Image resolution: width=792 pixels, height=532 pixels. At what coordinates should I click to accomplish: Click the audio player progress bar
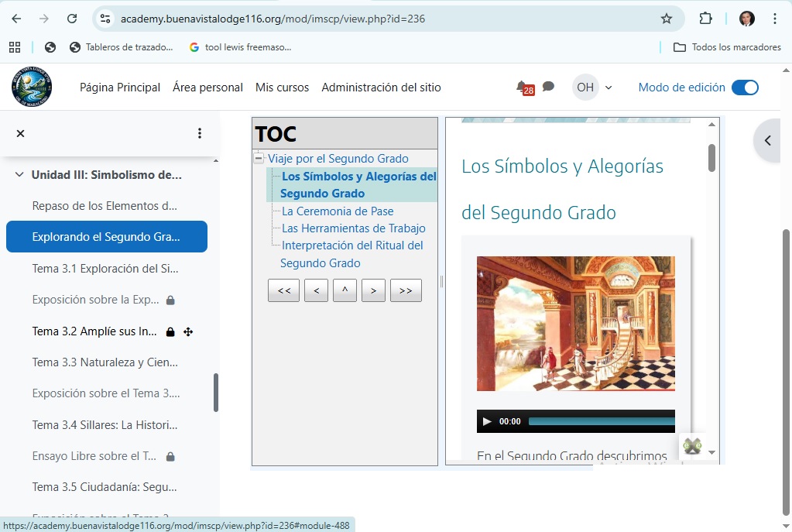[x=601, y=421]
